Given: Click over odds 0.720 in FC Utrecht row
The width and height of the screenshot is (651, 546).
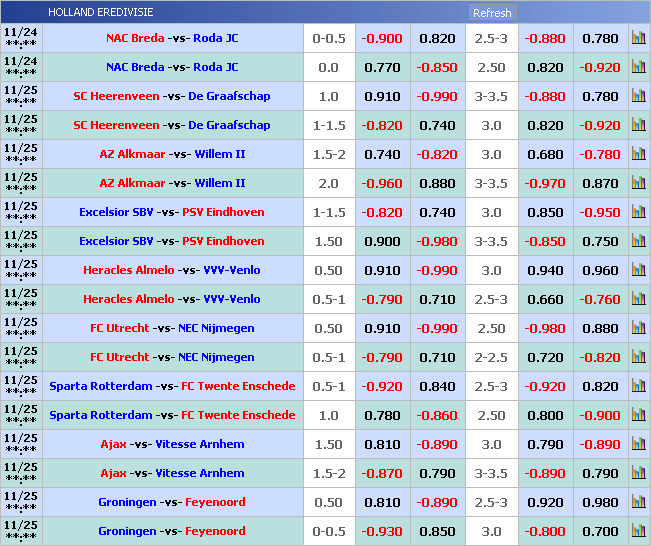Looking at the screenshot, I should tap(545, 358).
